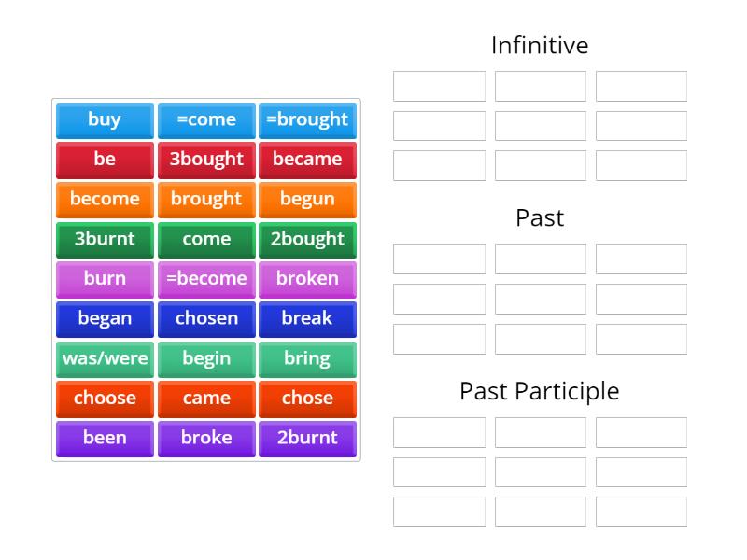The image size is (747, 560).
Task: Click the pink "broken" tile
Action: (x=307, y=279)
